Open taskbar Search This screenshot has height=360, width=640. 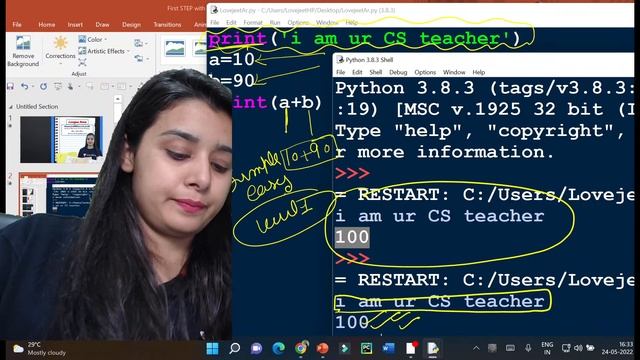234,349
